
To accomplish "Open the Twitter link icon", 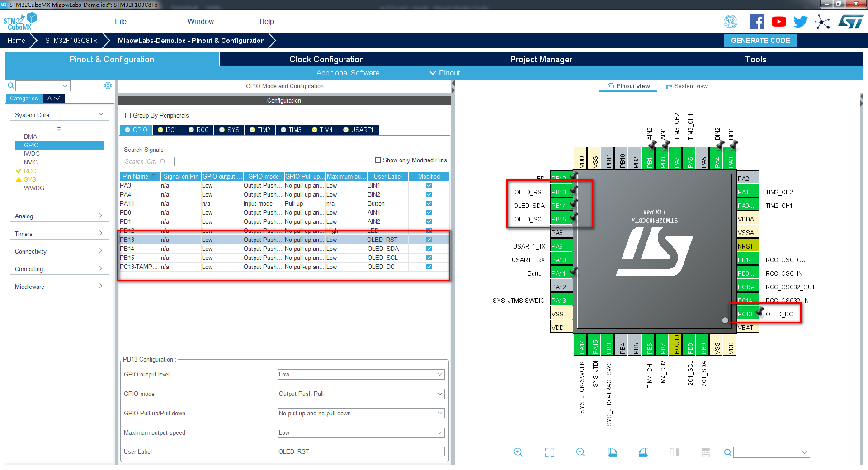I will (801, 22).
